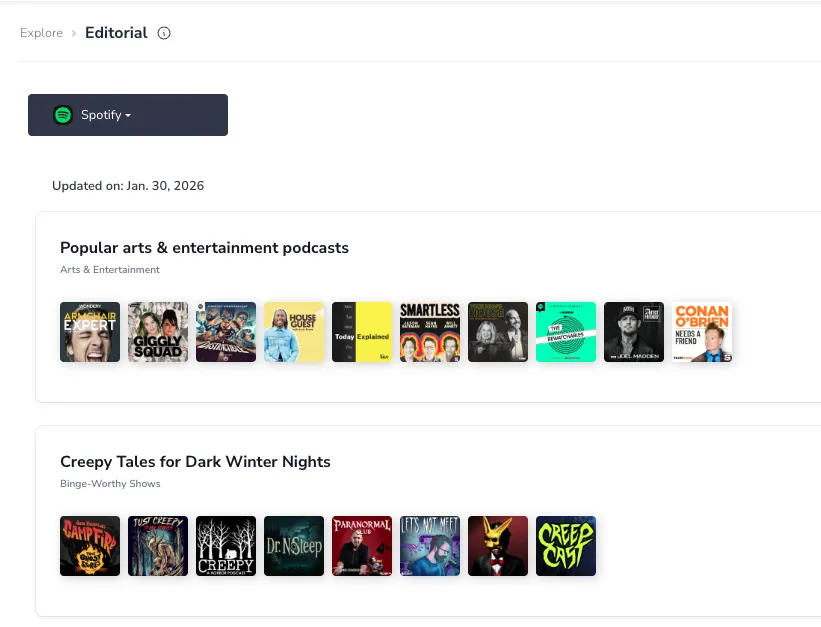The image size is (821, 627).
Task: Open the House Guest podcast thumbnail
Action: 294,332
